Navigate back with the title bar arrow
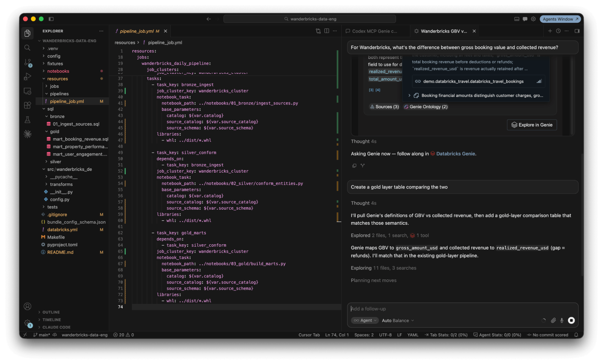This screenshot has height=364, width=603. point(208,19)
